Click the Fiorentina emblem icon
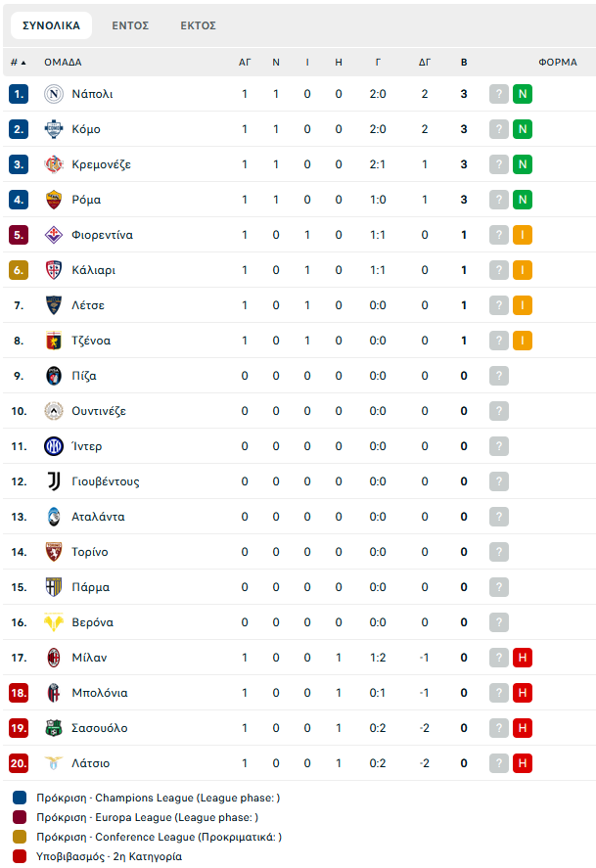 pyautogui.click(x=54, y=235)
